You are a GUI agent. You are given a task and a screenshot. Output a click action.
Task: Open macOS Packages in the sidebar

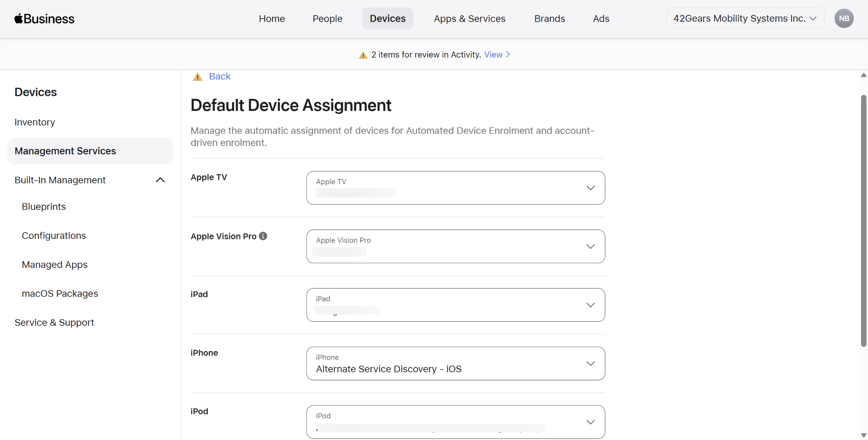pos(60,294)
